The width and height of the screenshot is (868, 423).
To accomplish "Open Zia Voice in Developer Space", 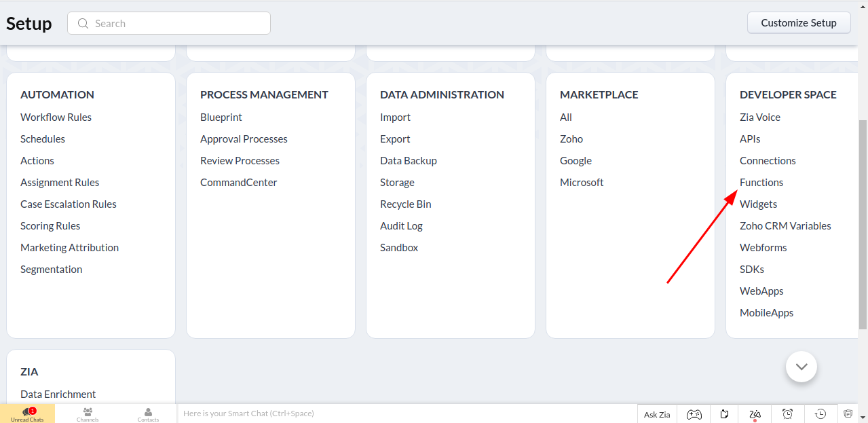I will (760, 117).
